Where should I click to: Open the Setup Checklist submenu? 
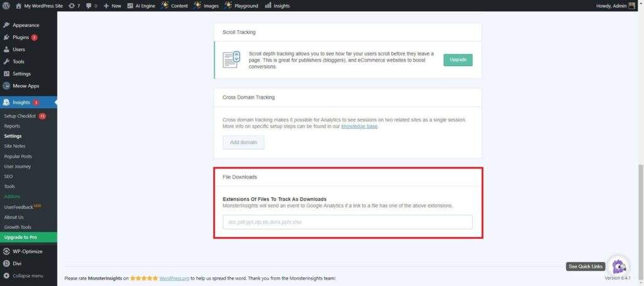19,116
